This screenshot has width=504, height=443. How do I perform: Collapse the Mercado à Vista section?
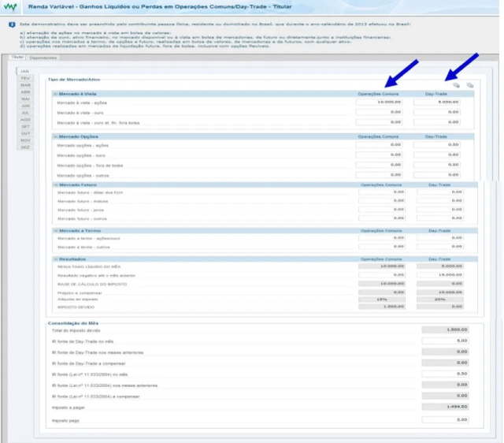55,93
